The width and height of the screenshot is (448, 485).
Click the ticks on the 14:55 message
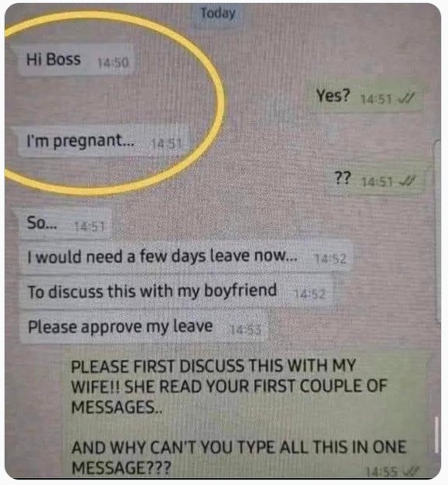point(413,472)
